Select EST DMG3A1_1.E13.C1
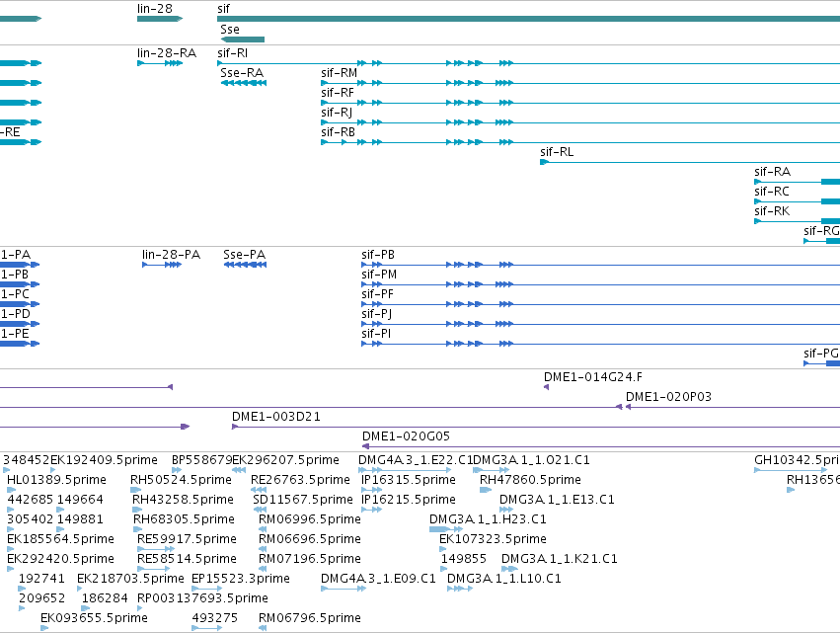The height and width of the screenshot is (633, 840). (x=506, y=510)
